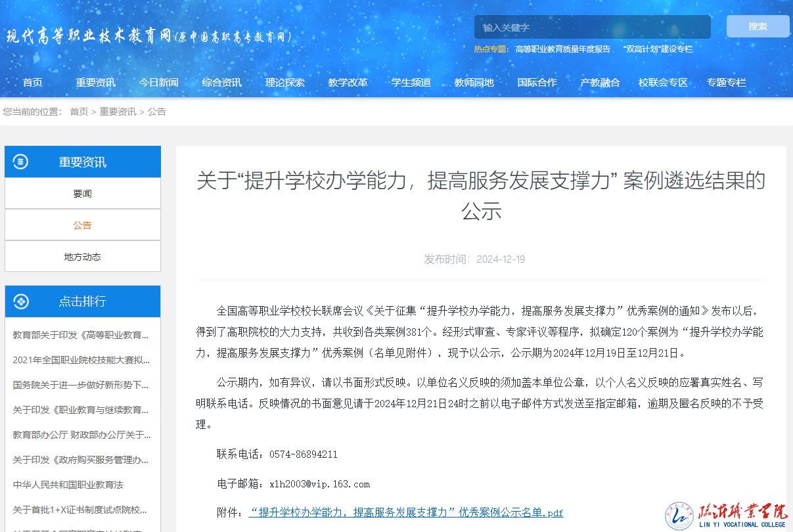Go to 今日新闻 in the navigation bar

(x=158, y=83)
